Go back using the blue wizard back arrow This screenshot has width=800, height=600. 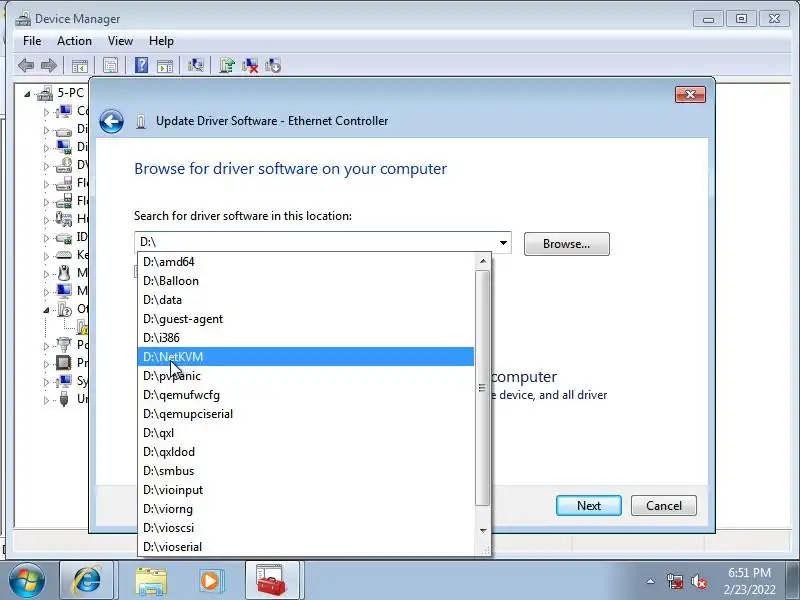point(111,121)
